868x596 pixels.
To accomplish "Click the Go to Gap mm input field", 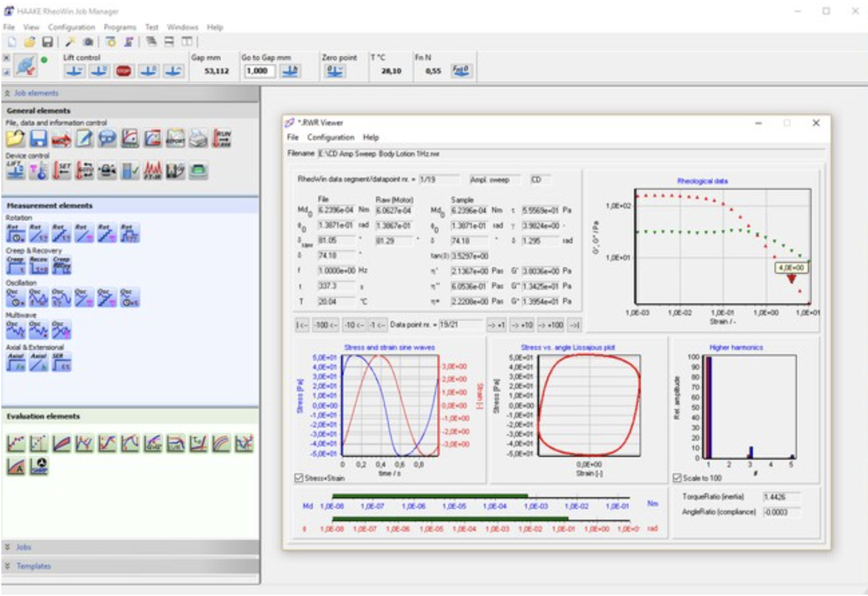I will tap(259, 71).
